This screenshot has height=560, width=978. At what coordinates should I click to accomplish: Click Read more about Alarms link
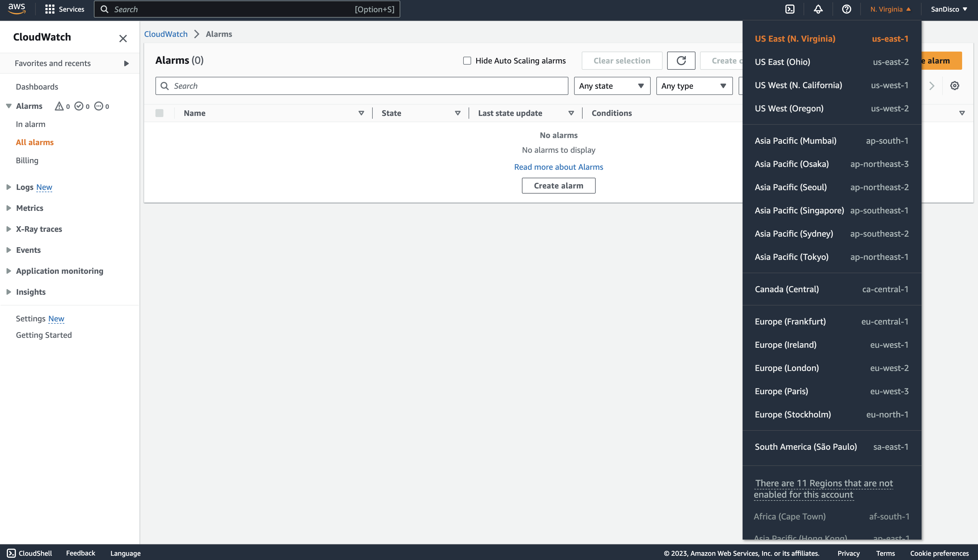click(558, 167)
